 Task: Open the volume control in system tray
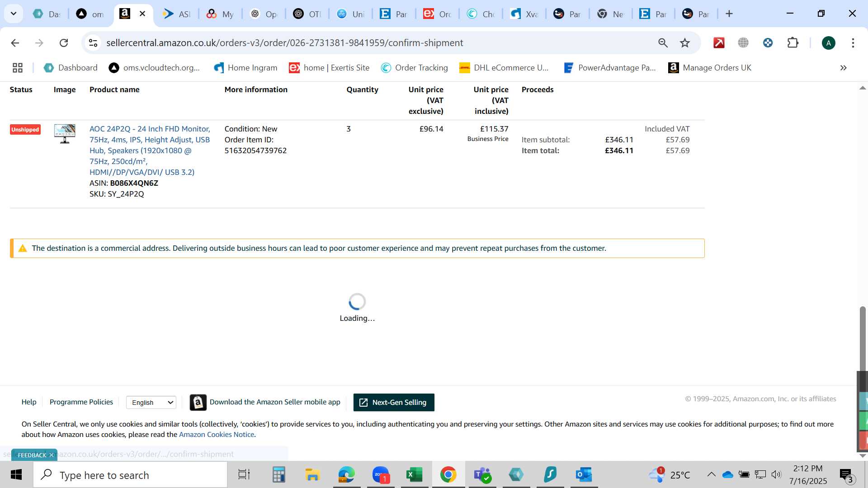coord(776,474)
